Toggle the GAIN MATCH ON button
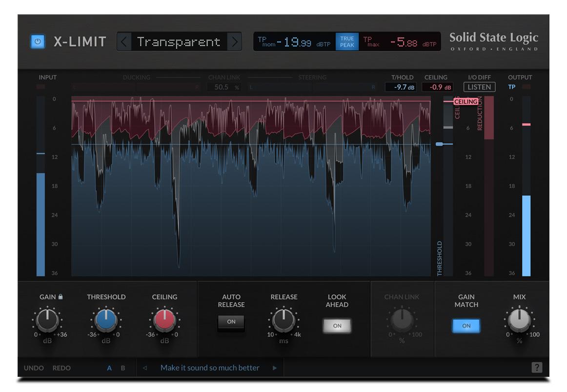This screenshot has height=392, width=567. [x=466, y=326]
